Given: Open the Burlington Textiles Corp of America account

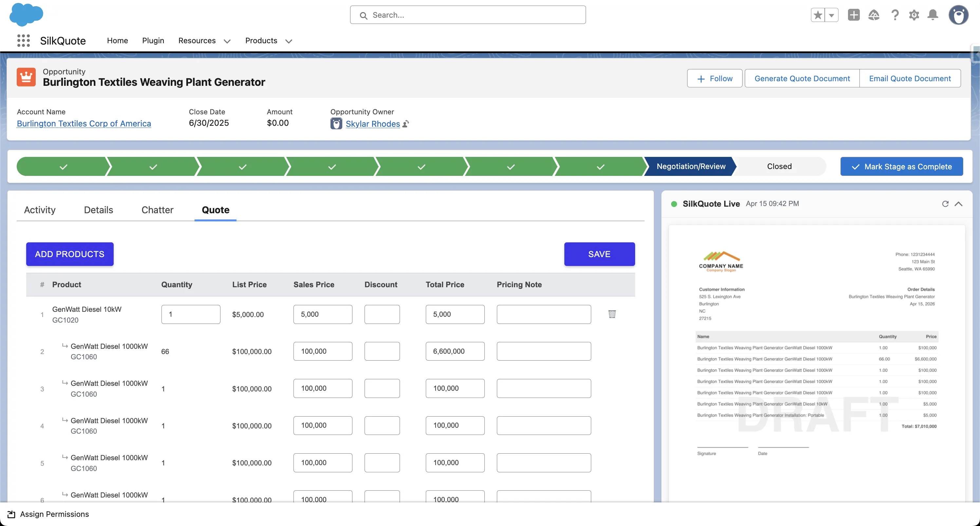Looking at the screenshot, I should (84, 123).
